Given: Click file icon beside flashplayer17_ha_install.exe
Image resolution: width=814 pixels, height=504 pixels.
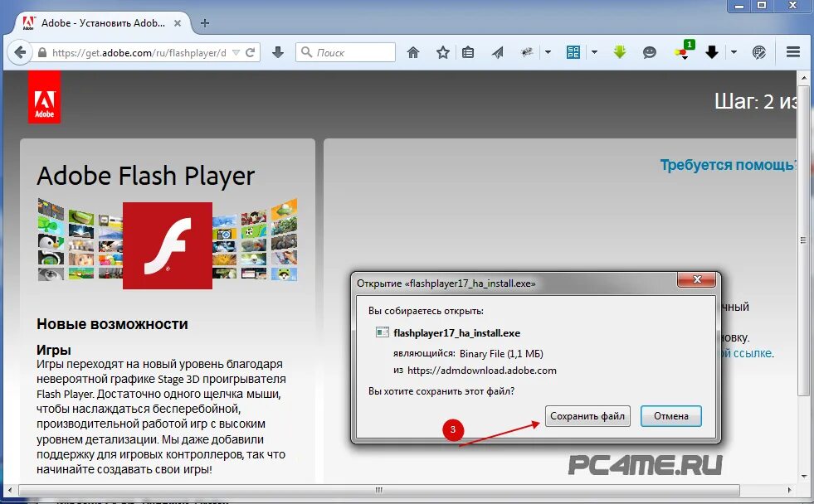Looking at the screenshot, I should 382,332.
